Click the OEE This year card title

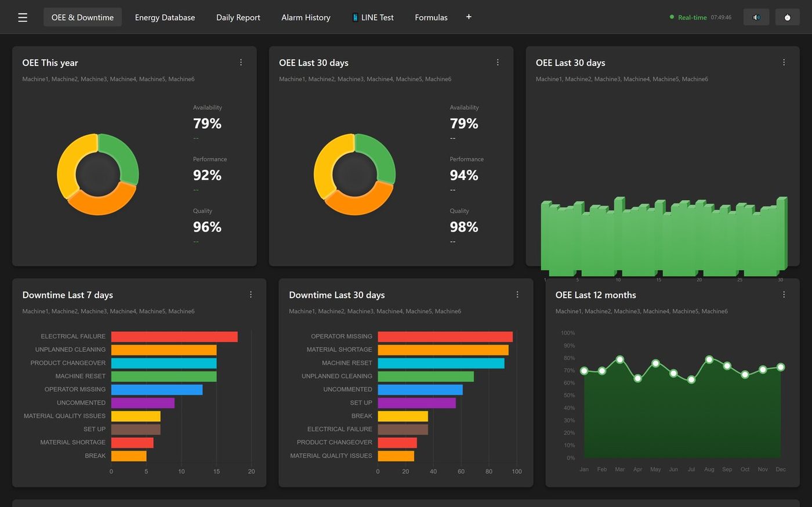pyautogui.click(x=50, y=63)
